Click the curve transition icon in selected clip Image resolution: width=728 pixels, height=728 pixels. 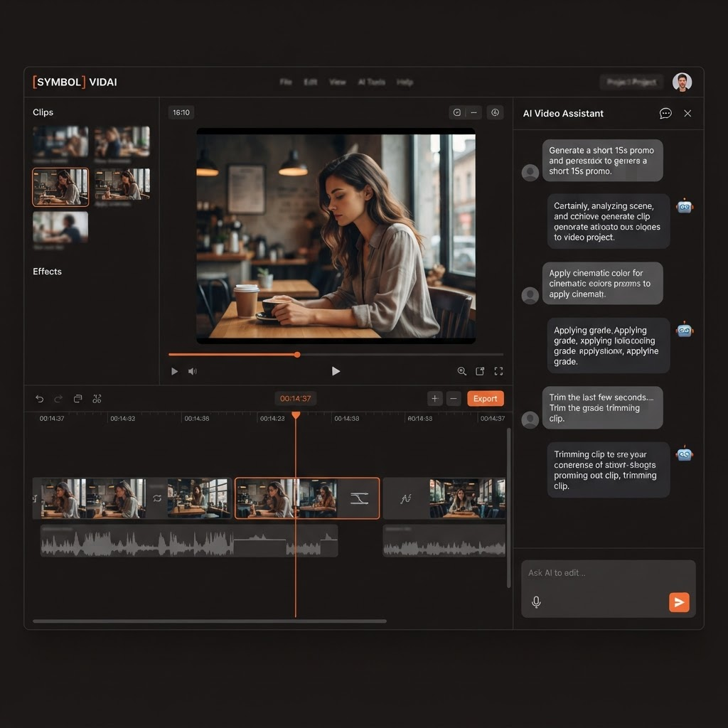click(x=359, y=498)
